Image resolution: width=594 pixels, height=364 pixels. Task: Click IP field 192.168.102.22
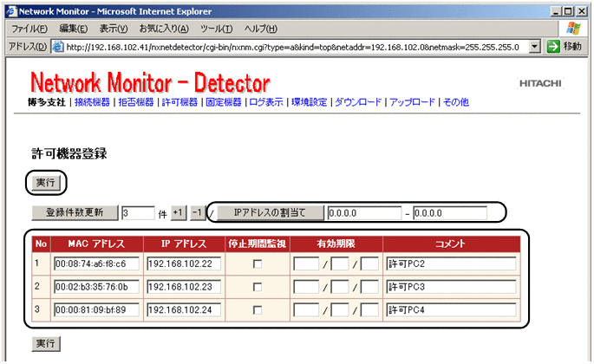[x=184, y=263]
